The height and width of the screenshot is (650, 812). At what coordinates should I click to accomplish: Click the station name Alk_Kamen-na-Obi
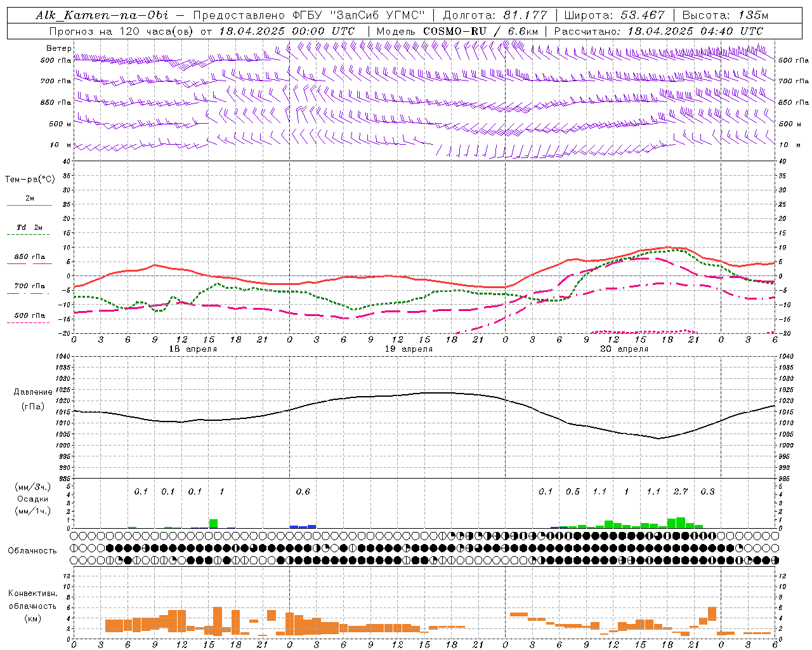pos(102,15)
